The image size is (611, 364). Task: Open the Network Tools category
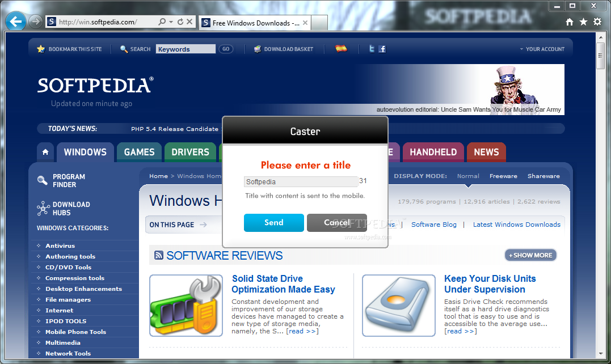[x=68, y=353]
